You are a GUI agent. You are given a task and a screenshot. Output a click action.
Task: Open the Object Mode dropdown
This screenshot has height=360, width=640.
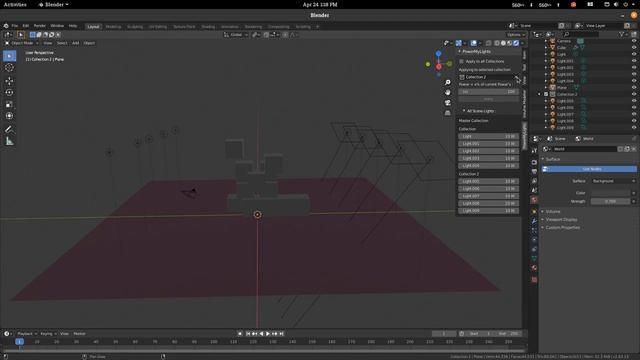pyautogui.click(x=22, y=43)
